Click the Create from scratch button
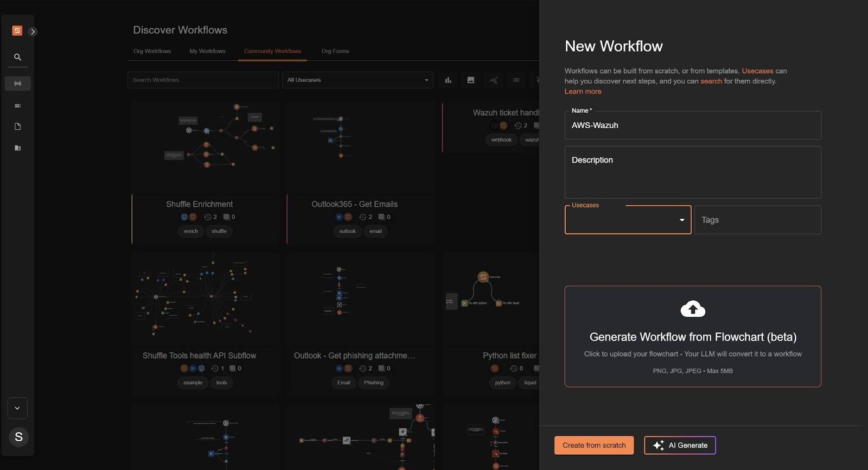Viewport: 868px width, 470px height. (x=594, y=446)
